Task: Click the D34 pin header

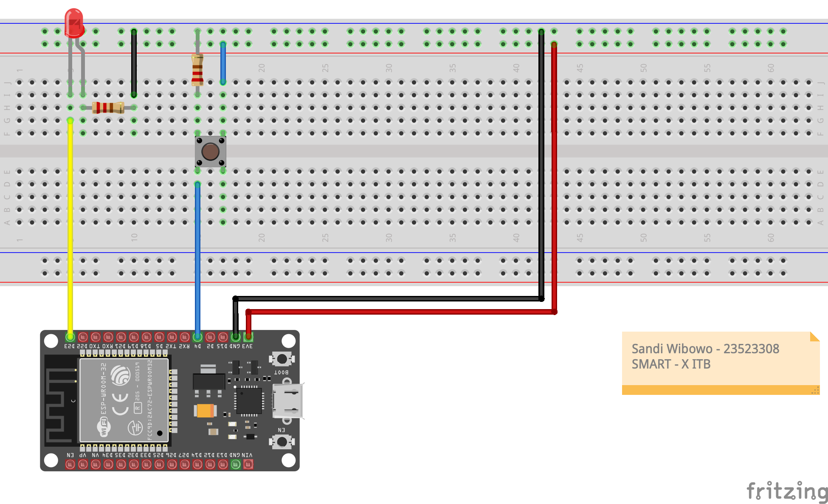Action: pyautogui.click(x=108, y=465)
